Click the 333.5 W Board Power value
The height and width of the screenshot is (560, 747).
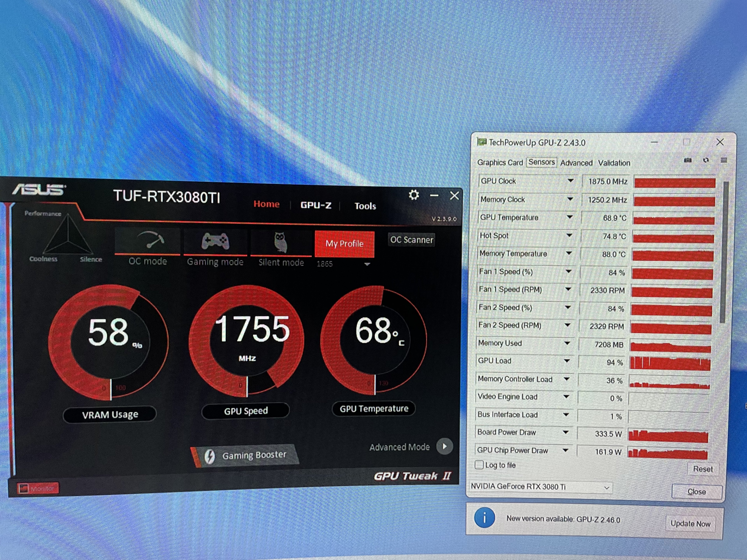608,434
